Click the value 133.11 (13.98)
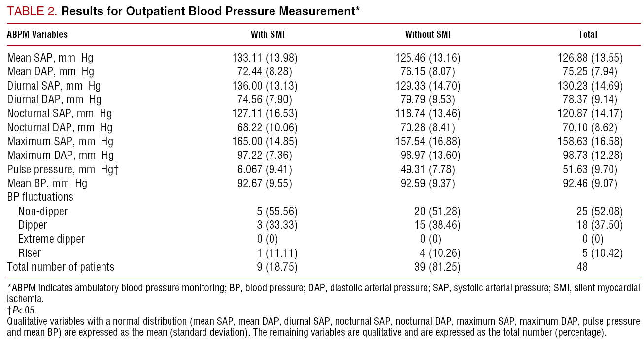Image resolution: width=644 pixels, height=344 pixels. pos(265,58)
